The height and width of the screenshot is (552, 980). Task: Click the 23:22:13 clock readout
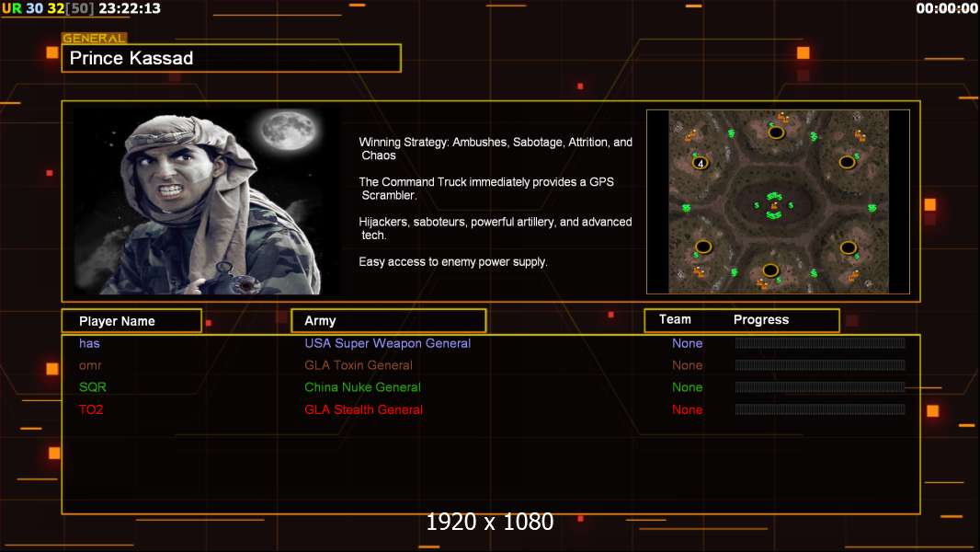tap(130, 8)
